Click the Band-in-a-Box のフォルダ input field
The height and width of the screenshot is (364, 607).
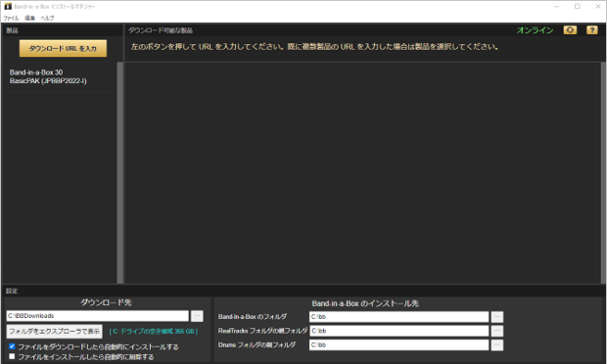(399, 317)
